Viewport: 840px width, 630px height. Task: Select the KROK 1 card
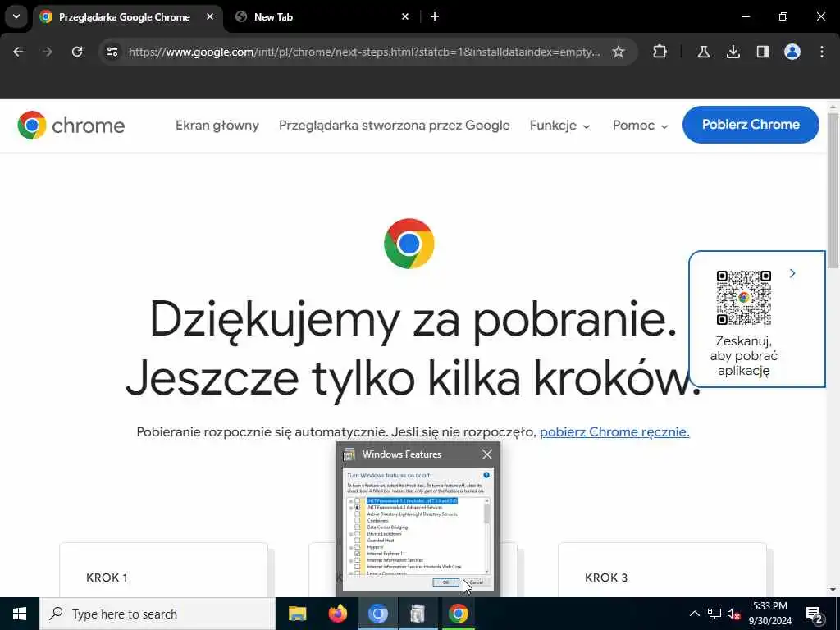tap(164, 570)
